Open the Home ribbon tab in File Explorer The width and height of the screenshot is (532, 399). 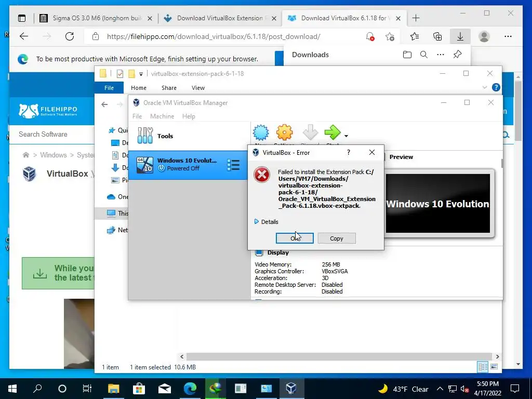[x=139, y=87]
